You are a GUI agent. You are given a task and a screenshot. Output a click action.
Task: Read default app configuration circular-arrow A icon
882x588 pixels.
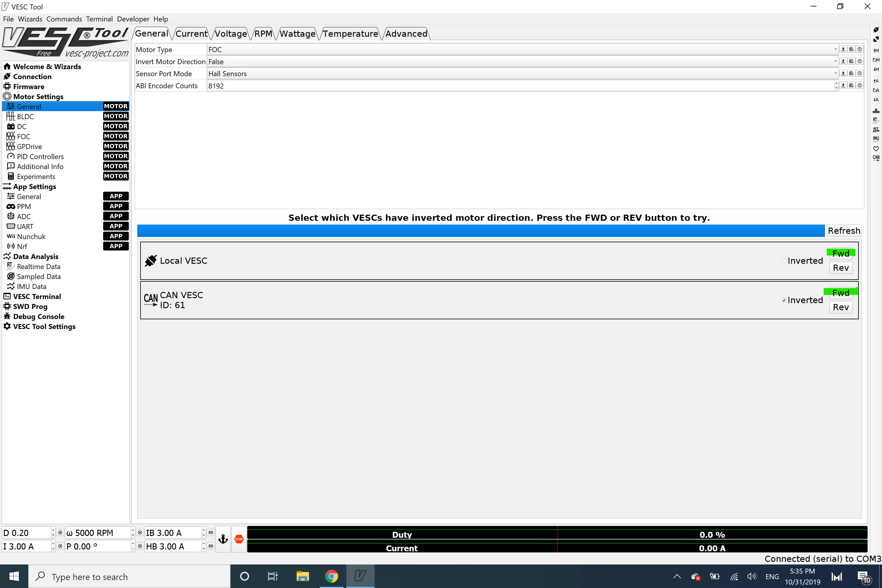pos(876,90)
